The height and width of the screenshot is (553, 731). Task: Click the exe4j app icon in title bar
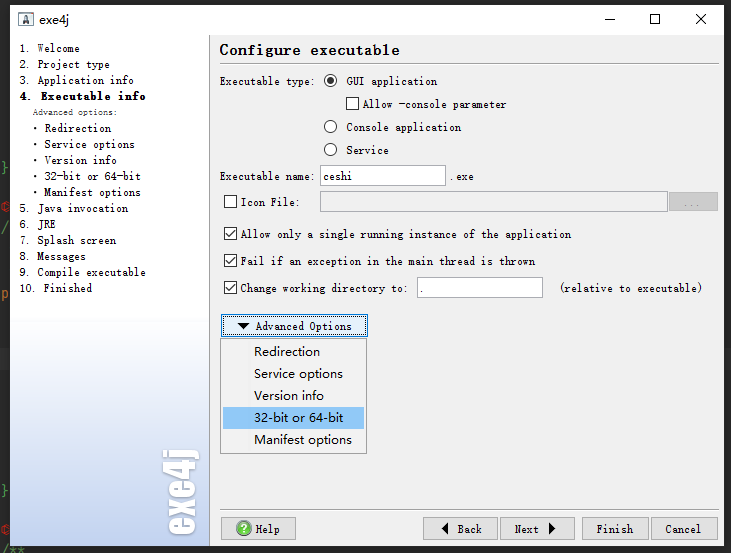[24, 19]
